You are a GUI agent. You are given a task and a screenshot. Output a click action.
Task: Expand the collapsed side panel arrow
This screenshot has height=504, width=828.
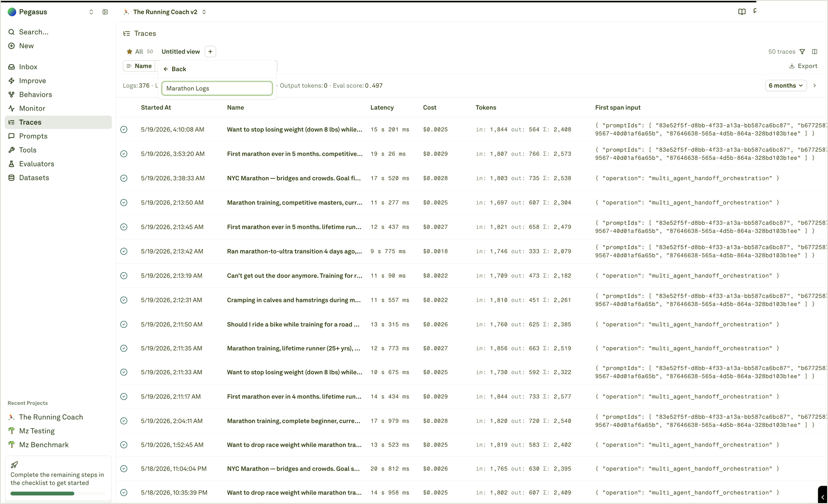pos(822,497)
